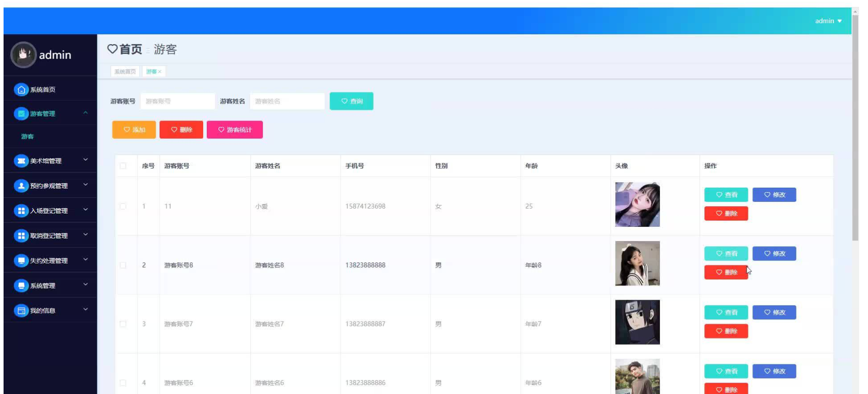This screenshot has height=394, width=868.
Task: Expand the 系统管理 menu chevron
Action: pos(85,284)
